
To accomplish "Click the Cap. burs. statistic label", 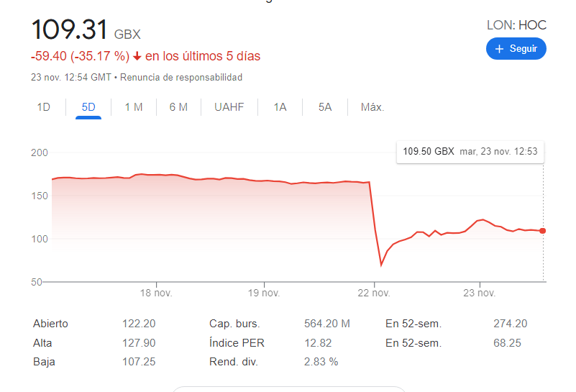I will pyautogui.click(x=234, y=324).
